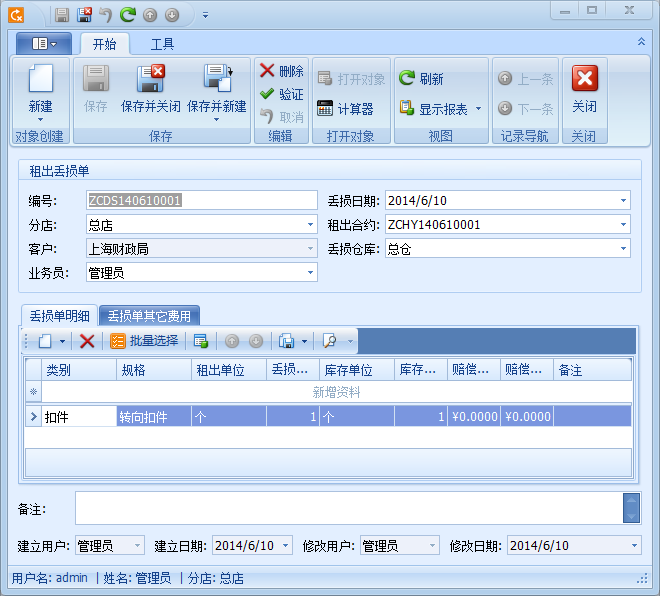Click the red 关闭 (Close) ribbon icon

584,80
